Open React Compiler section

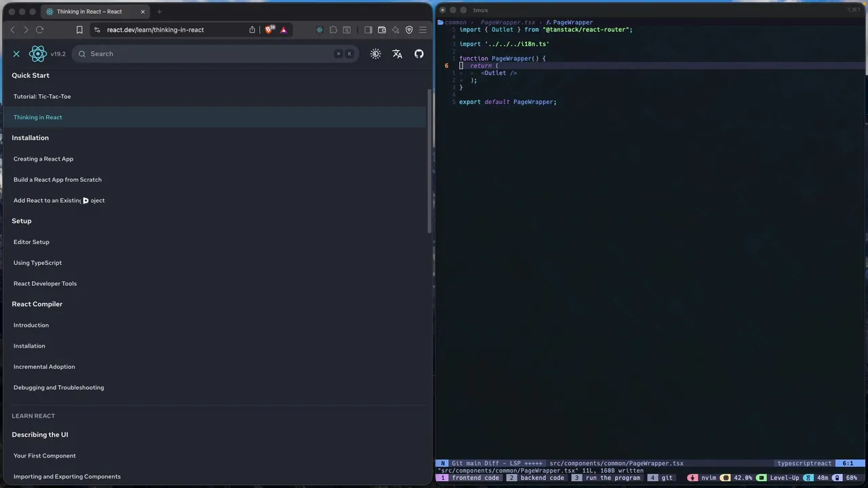point(37,304)
